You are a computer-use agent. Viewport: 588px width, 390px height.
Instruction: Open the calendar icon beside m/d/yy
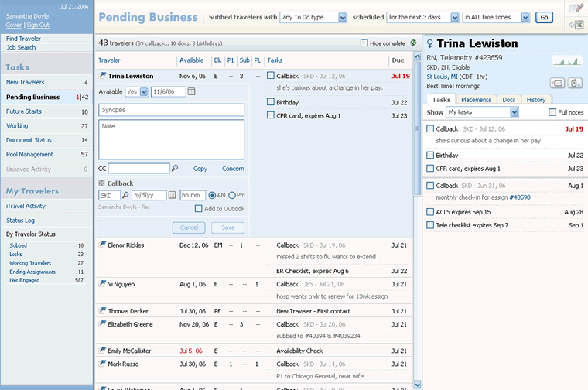click(172, 195)
